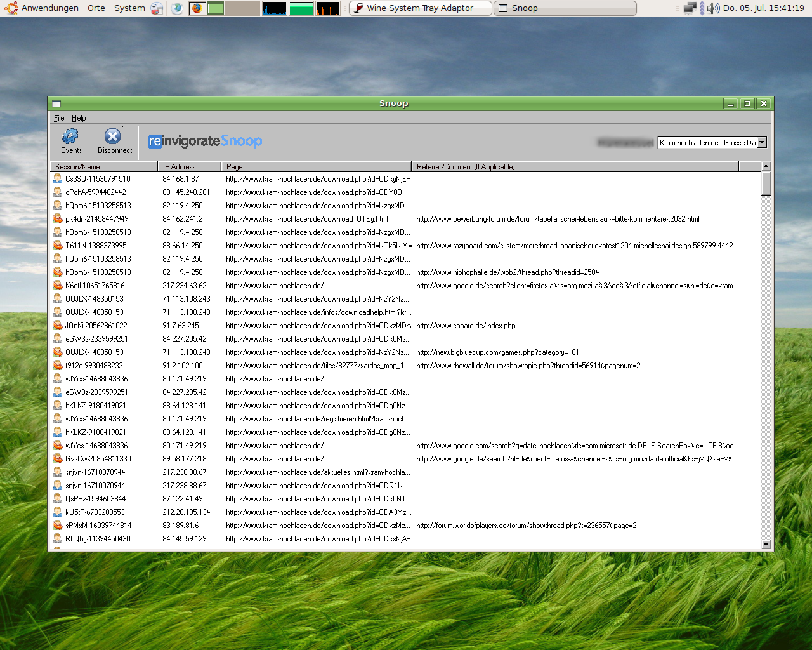Click scrollbar up arrow in session list
The height and width of the screenshot is (650, 812).
pos(766,166)
